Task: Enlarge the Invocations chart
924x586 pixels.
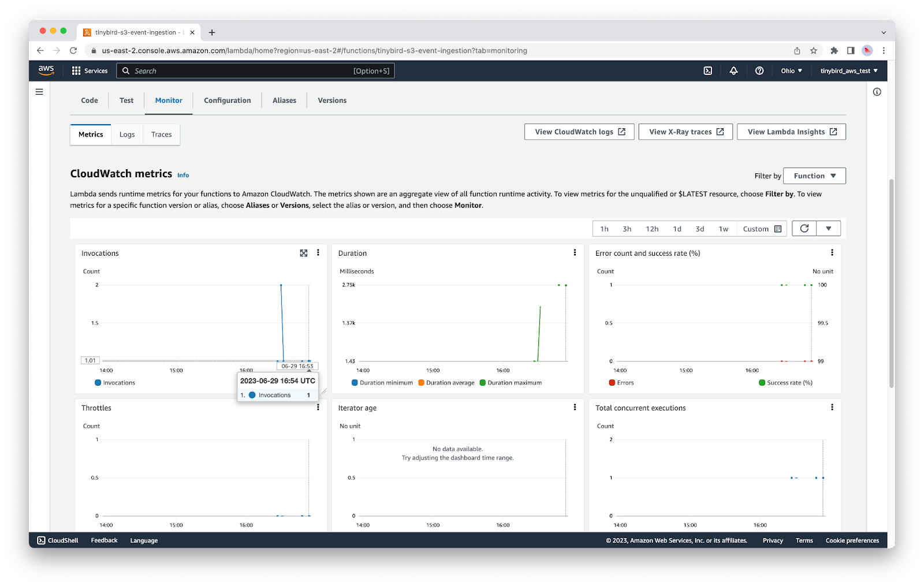Action: click(x=304, y=253)
